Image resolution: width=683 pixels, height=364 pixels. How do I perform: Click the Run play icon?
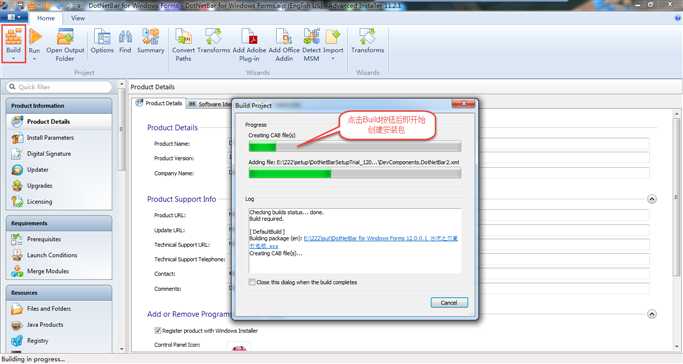click(35, 37)
